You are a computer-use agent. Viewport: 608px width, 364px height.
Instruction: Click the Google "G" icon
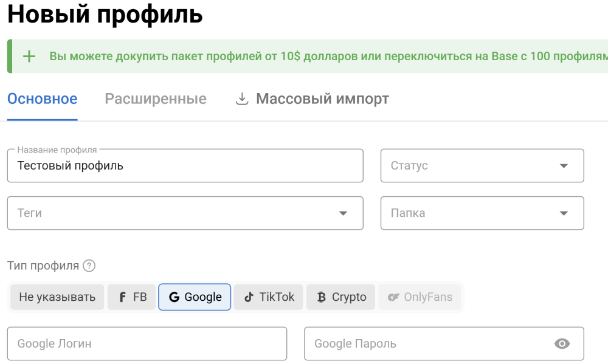tap(174, 297)
